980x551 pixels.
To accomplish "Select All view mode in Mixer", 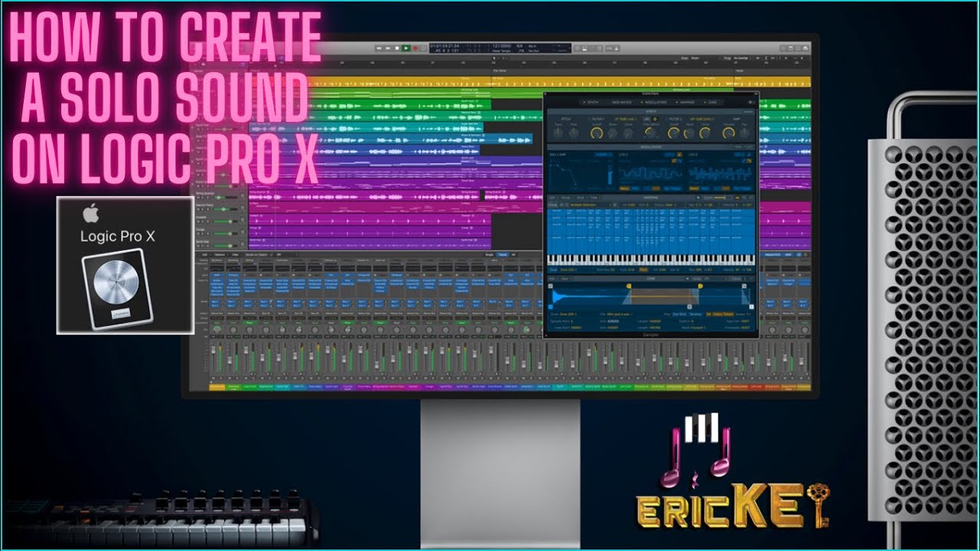I will [514, 255].
